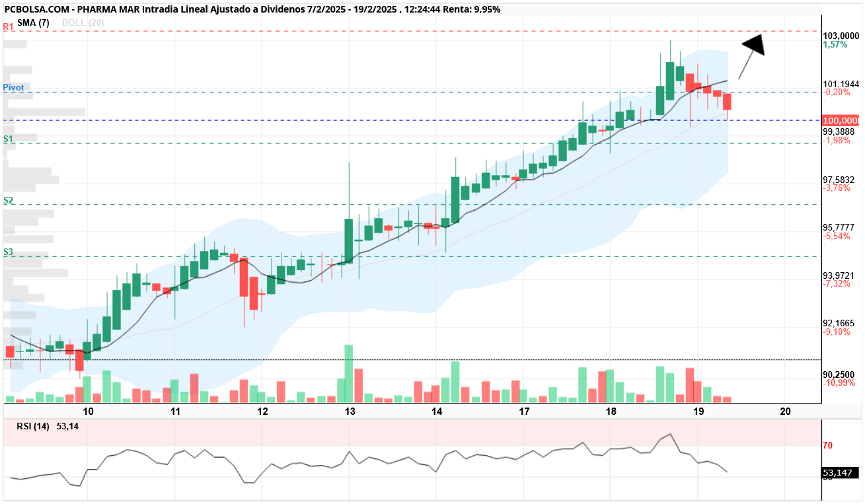Image resolution: width=865 pixels, height=504 pixels.
Task: Click the RSI 70 overbought level label
Action: pyautogui.click(x=827, y=446)
